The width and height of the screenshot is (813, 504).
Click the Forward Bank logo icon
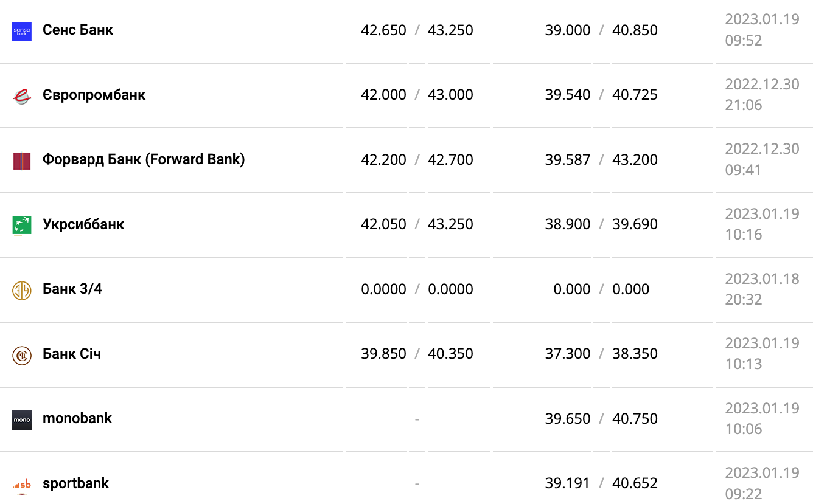click(22, 161)
